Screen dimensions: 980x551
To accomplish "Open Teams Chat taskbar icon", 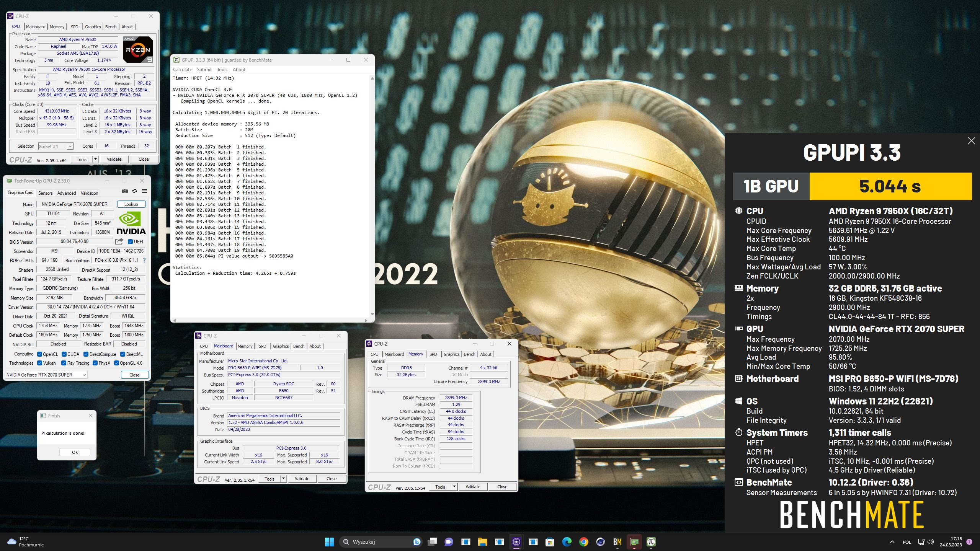I will (x=449, y=542).
